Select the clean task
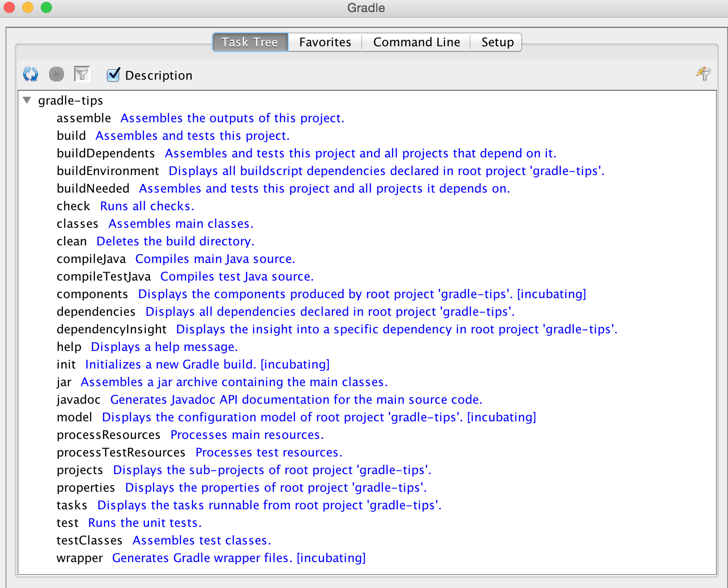This screenshot has height=588, width=728. tap(155, 241)
